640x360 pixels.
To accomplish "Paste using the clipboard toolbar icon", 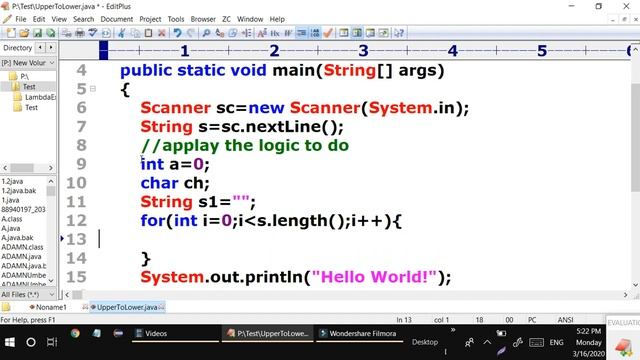I will [149, 33].
